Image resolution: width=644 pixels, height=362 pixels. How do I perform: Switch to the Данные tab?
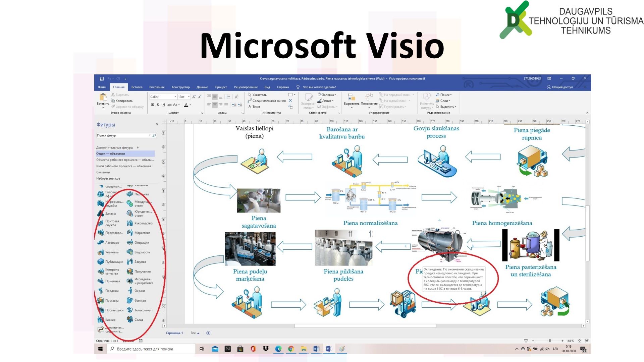(202, 87)
